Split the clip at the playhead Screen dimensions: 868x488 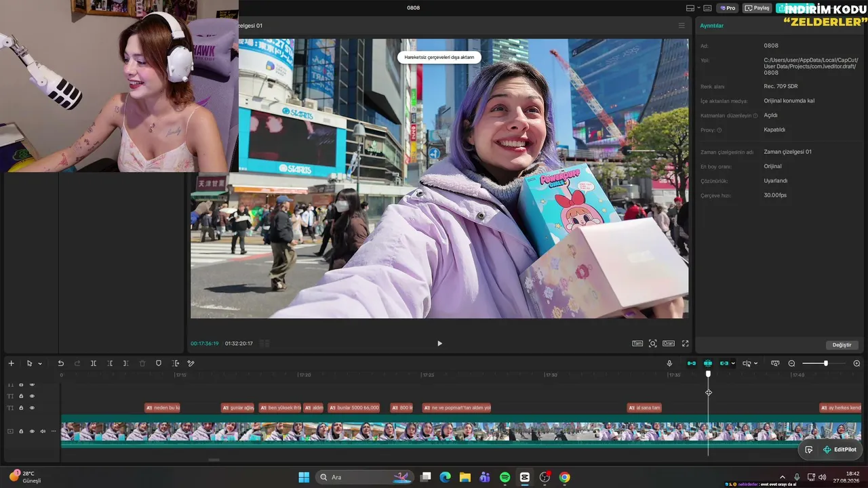[x=94, y=363]
